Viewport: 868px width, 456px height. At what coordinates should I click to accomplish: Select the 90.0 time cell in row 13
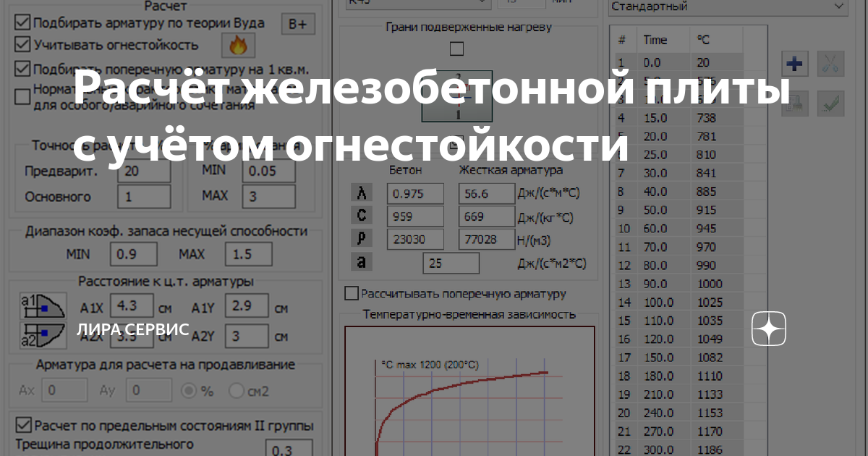coord(665,284)
